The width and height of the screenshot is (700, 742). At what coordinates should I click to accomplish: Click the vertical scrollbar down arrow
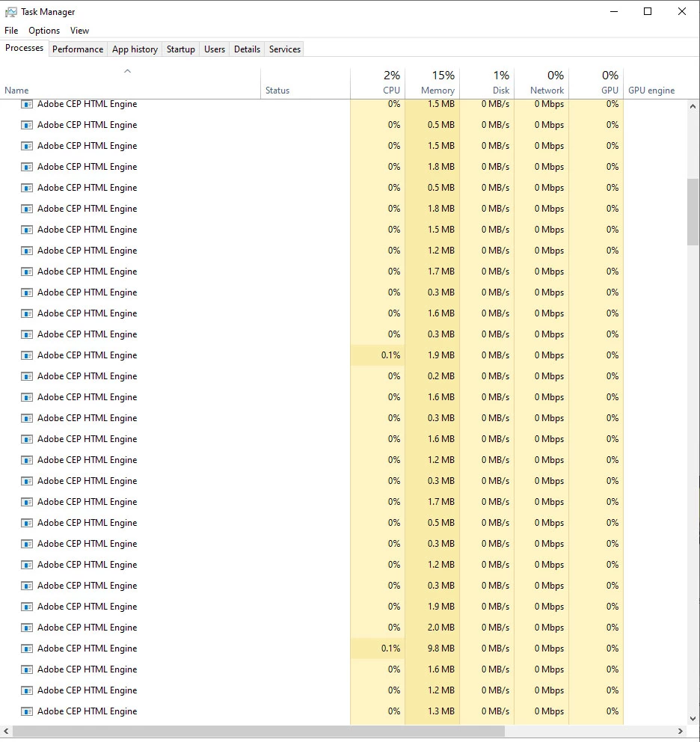(x=693, y=718)
